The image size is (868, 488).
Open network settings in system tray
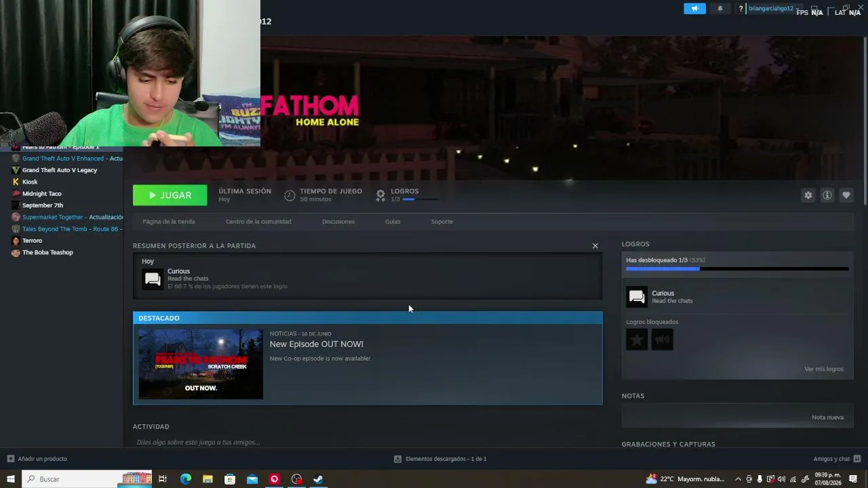(x=793, y=479)
